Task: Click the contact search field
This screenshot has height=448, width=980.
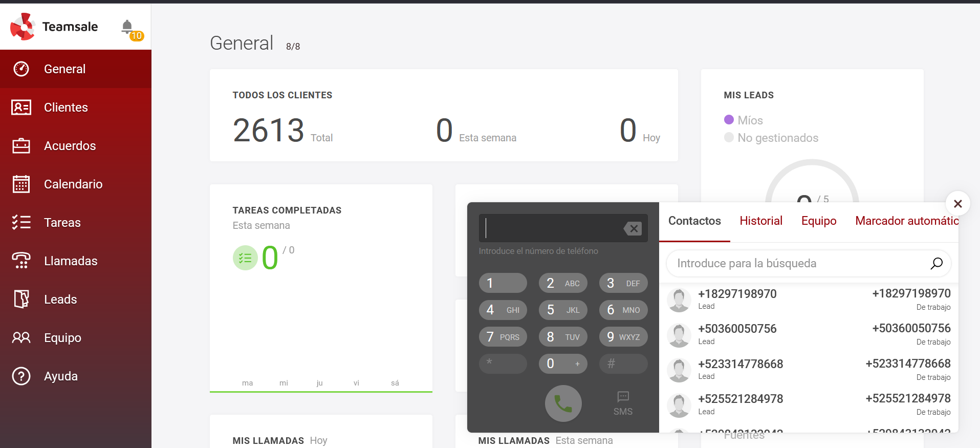Action: [x=798, y=263]
